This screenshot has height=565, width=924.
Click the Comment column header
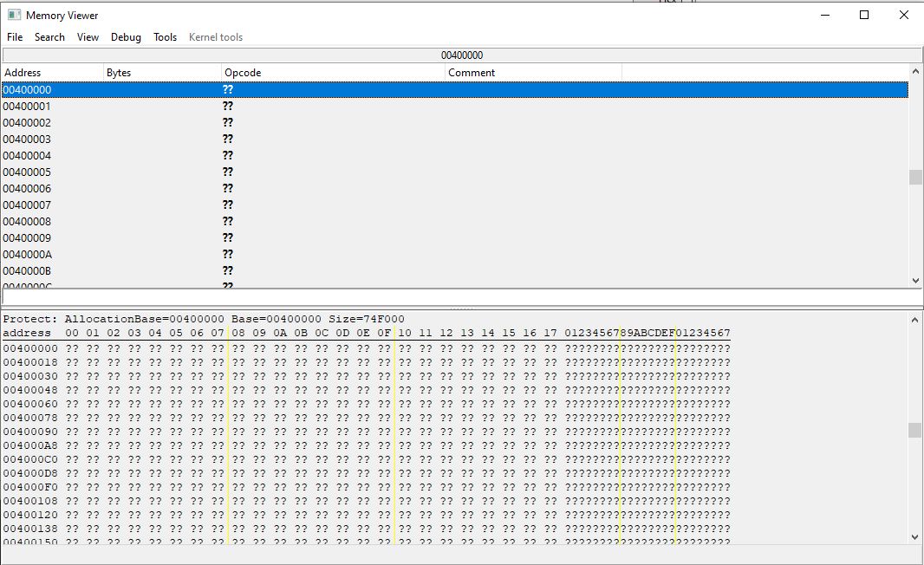click(x=533, y=73)
